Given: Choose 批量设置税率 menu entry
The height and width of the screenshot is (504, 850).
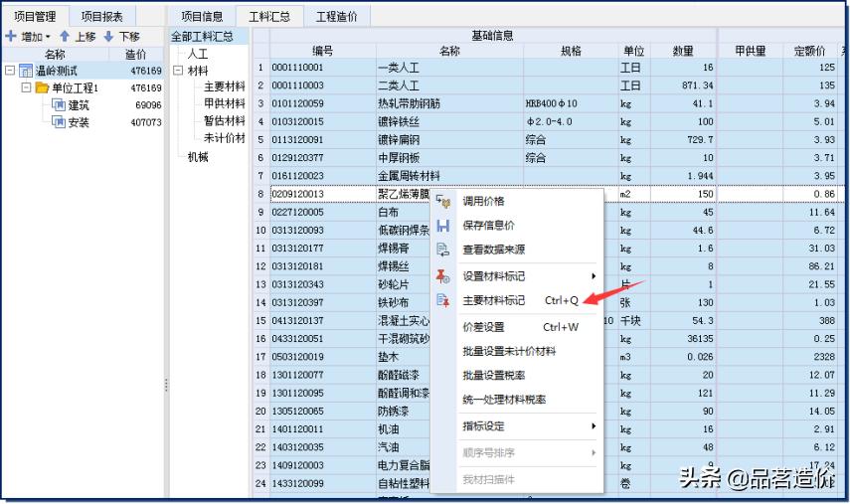Looking at the screenshot, I should (x=518, y=376).
